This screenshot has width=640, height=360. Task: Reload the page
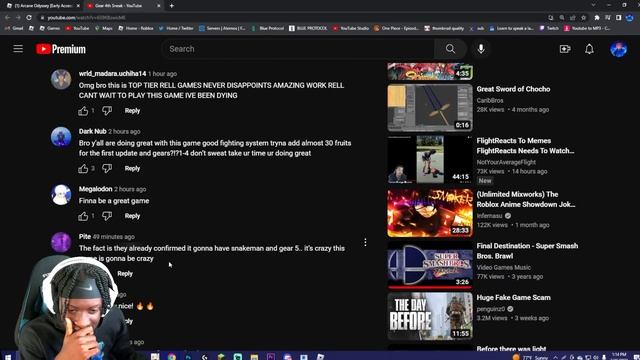pyautogui.click(x=29, y=18)
